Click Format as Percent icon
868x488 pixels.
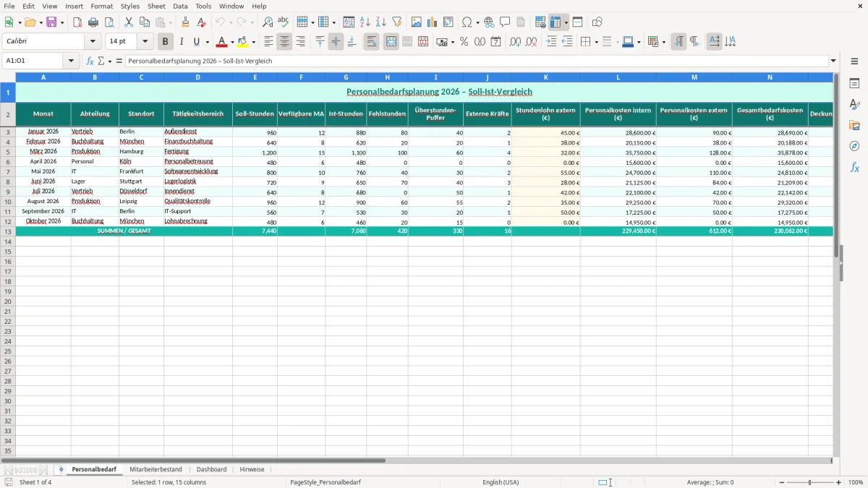tap(464, 42)
